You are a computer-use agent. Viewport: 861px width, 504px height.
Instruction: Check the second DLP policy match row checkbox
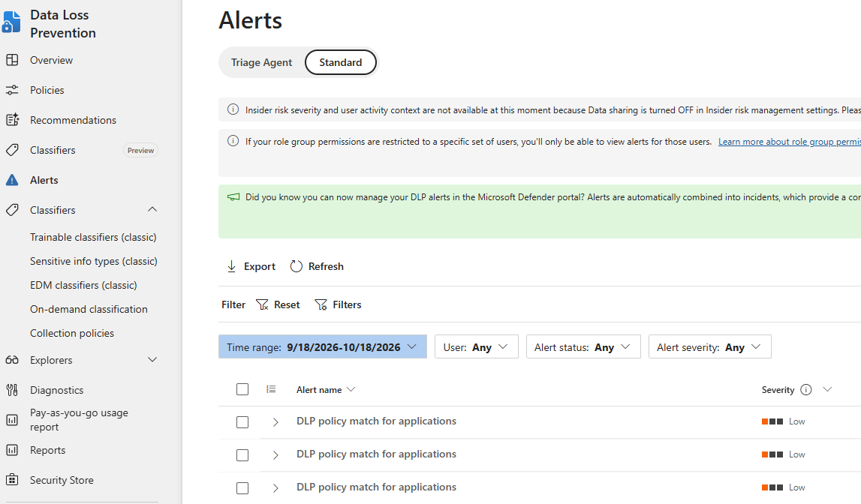pyautogui.click(x=242, y=455)
